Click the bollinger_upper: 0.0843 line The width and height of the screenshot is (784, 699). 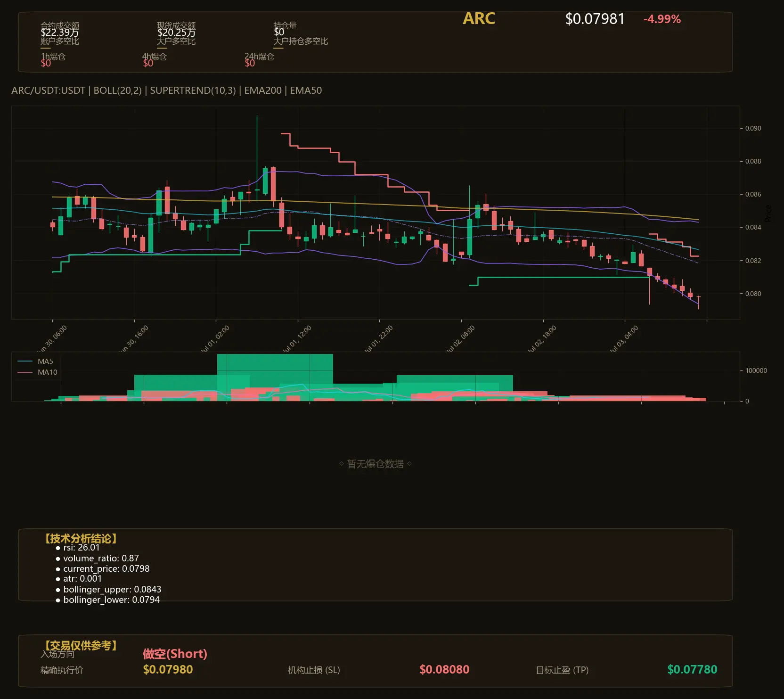tap(108, 590)
